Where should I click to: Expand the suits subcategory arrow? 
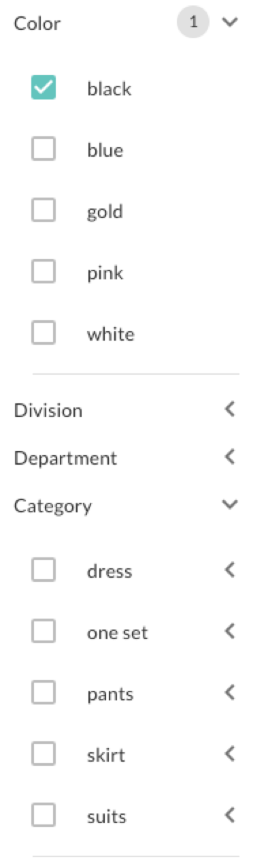click(230, 815)
